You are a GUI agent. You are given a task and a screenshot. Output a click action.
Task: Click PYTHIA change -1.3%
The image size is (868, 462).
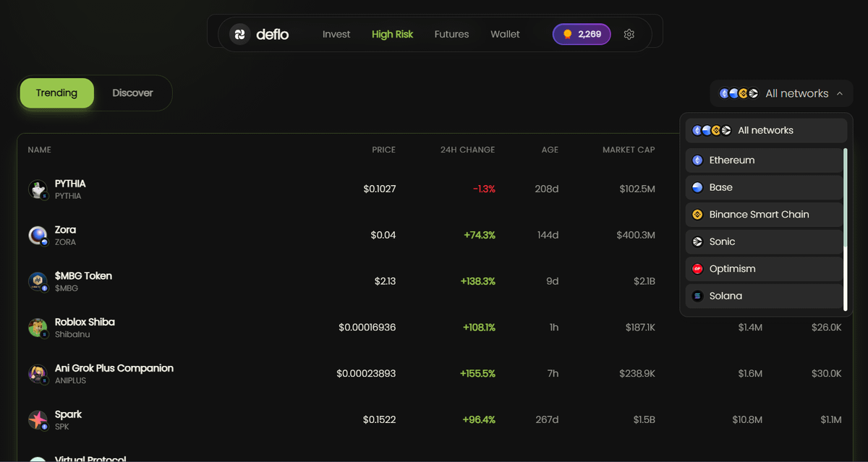pyautogui.click(x=484, y=189)
